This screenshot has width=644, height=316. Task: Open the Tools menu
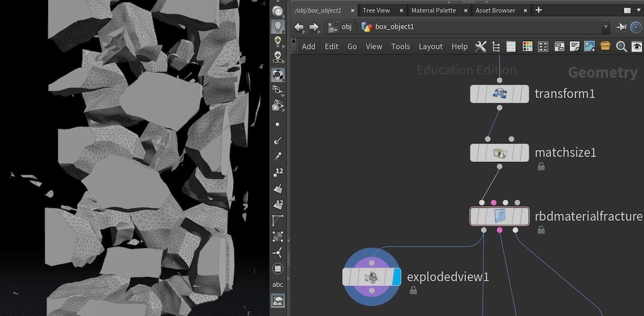[401, 46]
